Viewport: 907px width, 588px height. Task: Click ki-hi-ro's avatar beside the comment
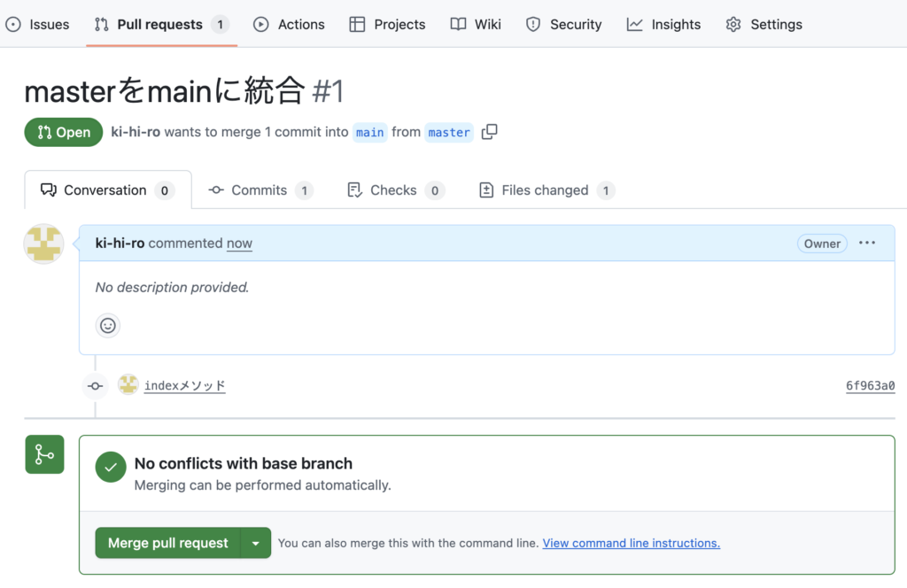click(43, 244)
